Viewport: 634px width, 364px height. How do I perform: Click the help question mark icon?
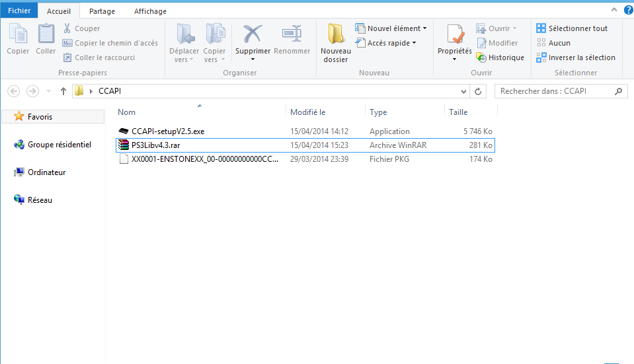point(629,10)
